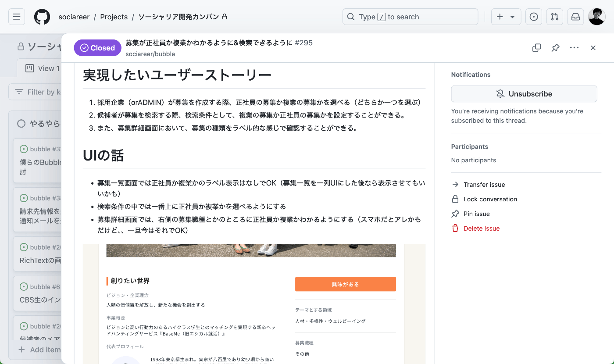Expand the create new dropdown caret
614x364 pixels.
(x=513, y=17)
